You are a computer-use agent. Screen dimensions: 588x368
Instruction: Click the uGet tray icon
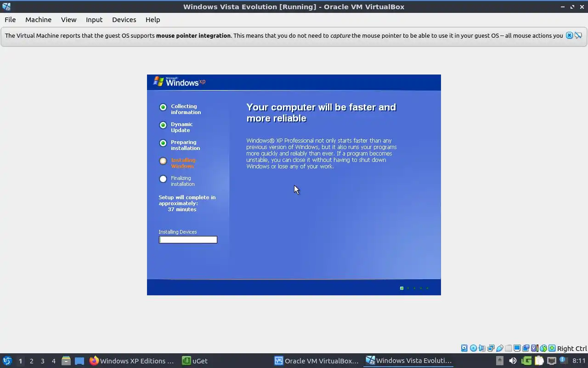526,361
